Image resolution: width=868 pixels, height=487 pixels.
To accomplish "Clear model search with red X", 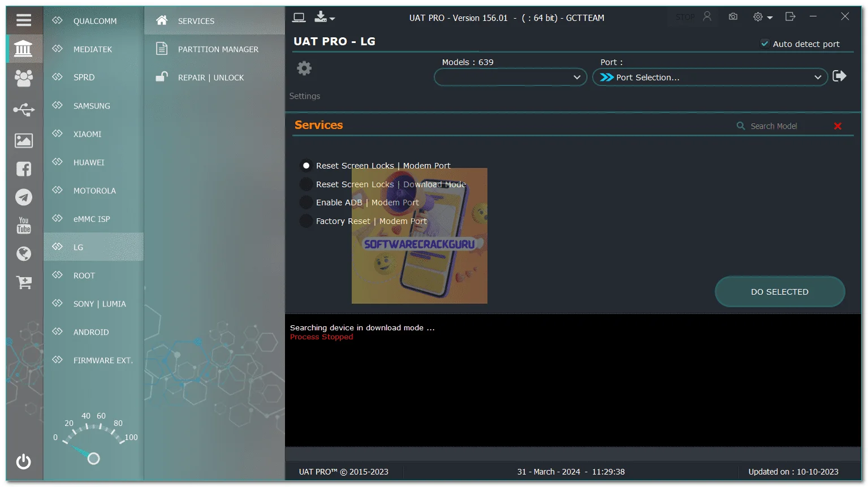I will [x=838, y=126].
